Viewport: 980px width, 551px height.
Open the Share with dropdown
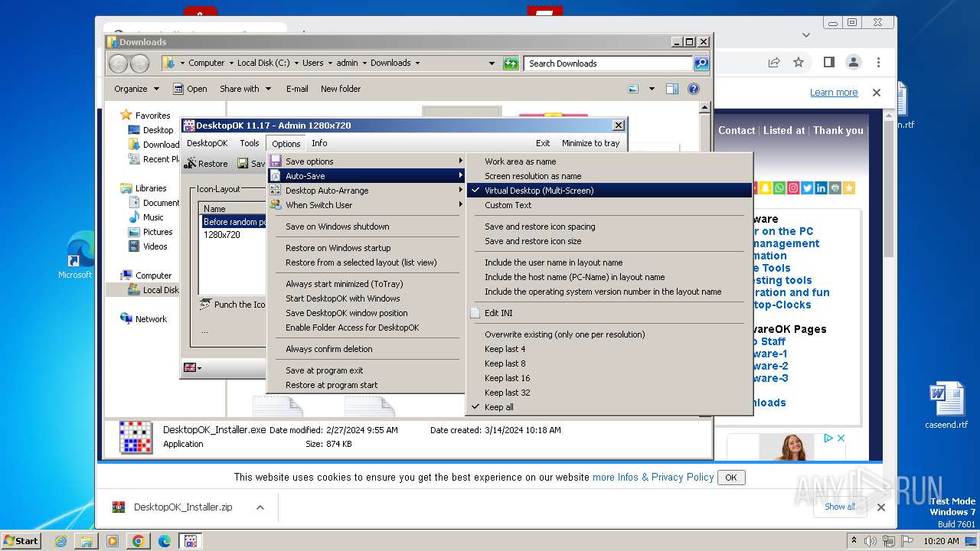pyautogui.click(x=245, y=89)
